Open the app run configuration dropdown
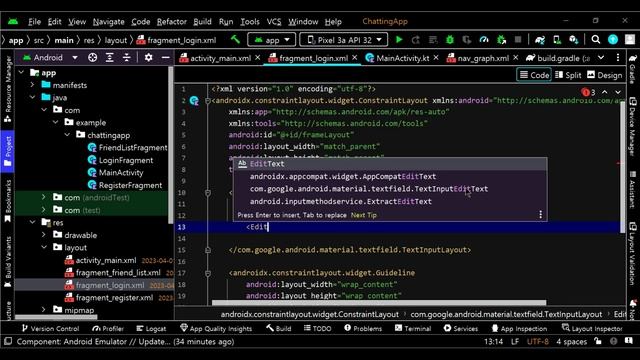 pyautogui.click(x=271, y=40)
